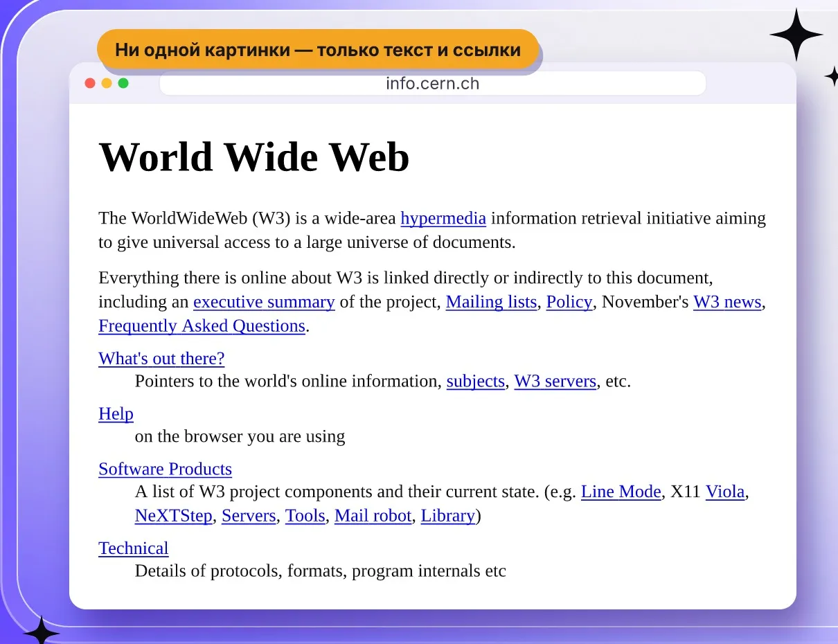Open the executive summary link
838x644 pixels.
coord(264,302)
